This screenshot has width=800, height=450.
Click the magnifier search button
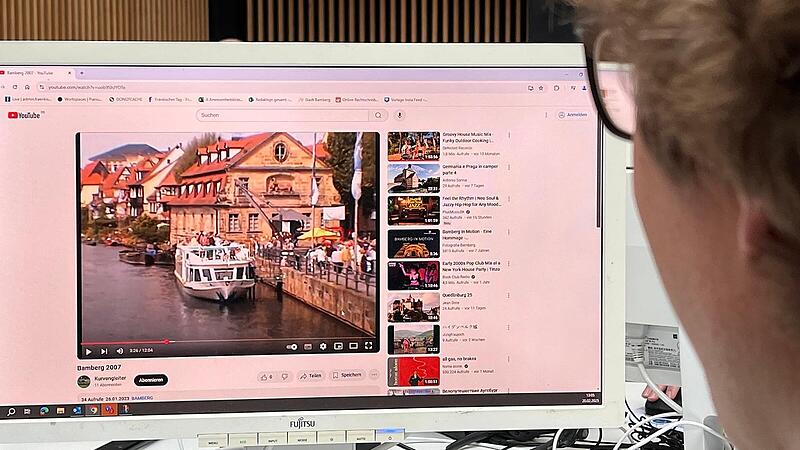coord(378,115)
